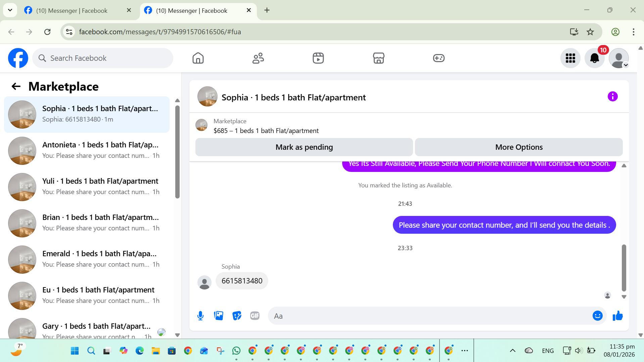Open the Brian conversation
The image size is (644, 362).
click(x=87, y=223)
